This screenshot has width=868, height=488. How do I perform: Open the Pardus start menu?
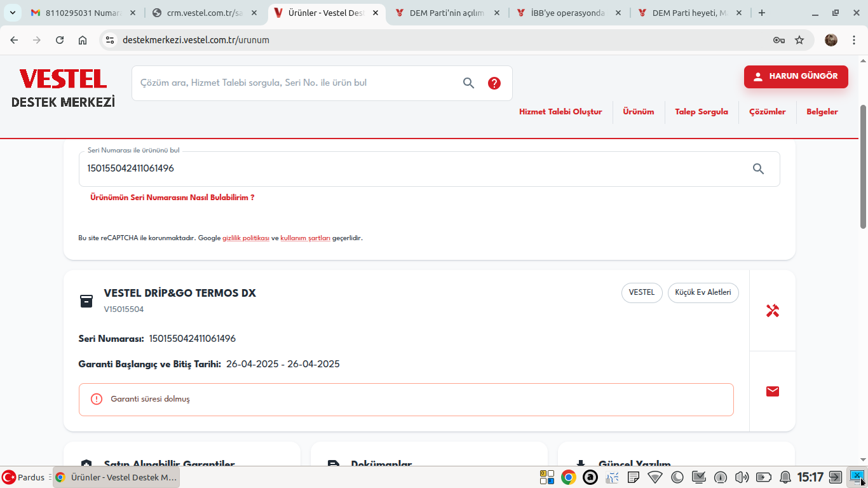[x=24, y=477]
